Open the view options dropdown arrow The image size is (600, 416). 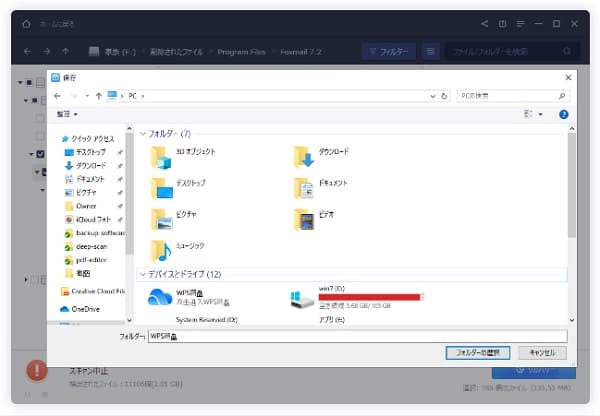(x=541, y=114)
